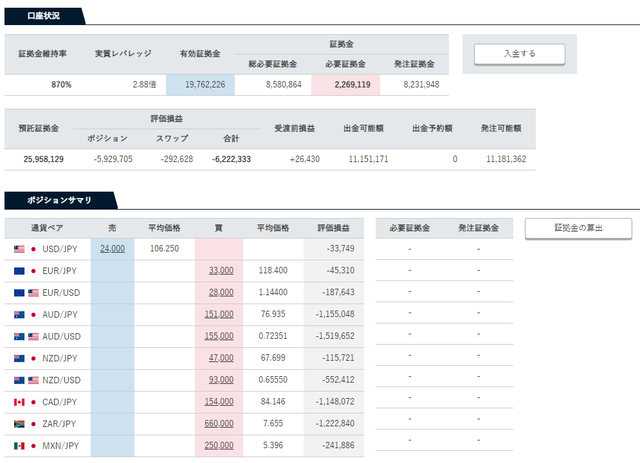This screenshot has width=640, height=463.
Task: Open the USD/JPY sell quantity 24,000 link
Action: pyautogui.click(x=112, y=249)
